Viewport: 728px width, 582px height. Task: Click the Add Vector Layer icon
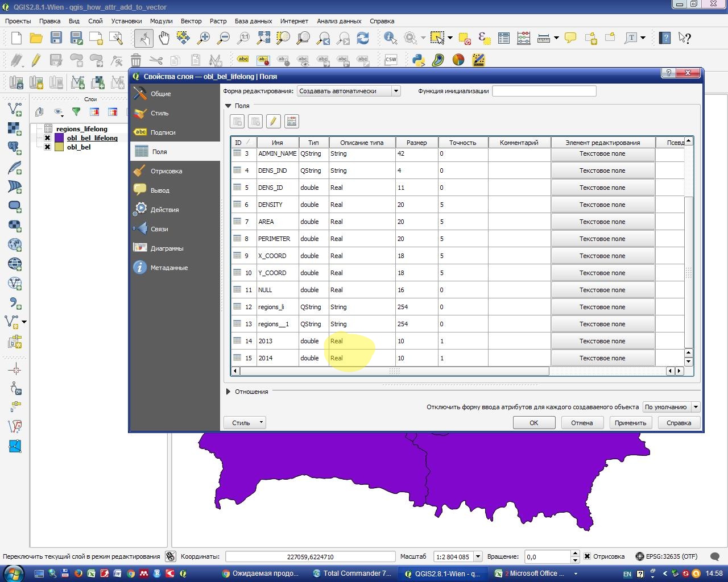click(x=15, y=109)
